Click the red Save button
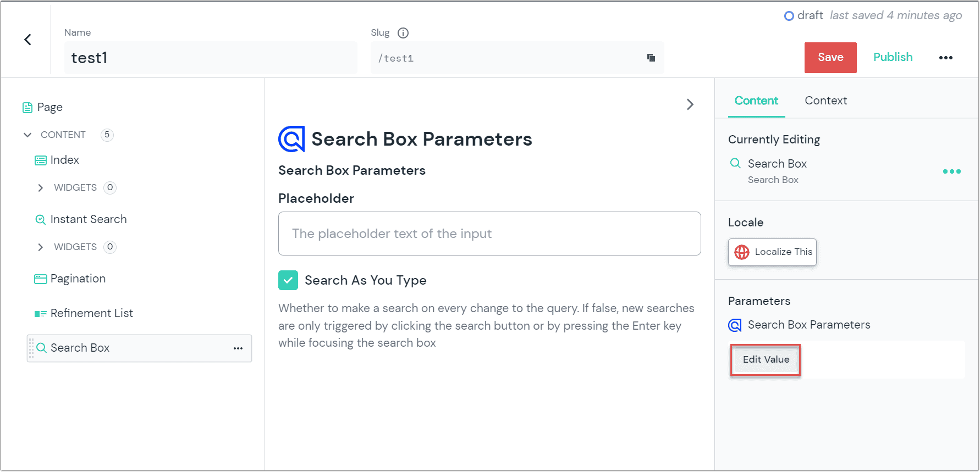Screen dimensions: 980x472 830,58
